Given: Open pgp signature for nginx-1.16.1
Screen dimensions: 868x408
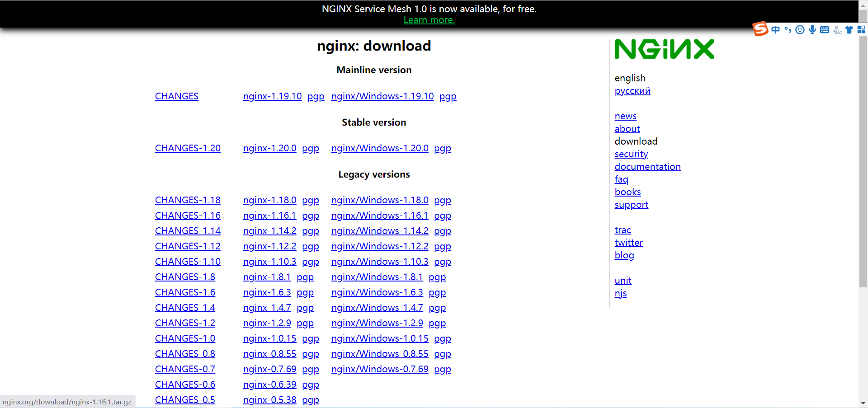Looking at the screenshot, I should [311, 216].
